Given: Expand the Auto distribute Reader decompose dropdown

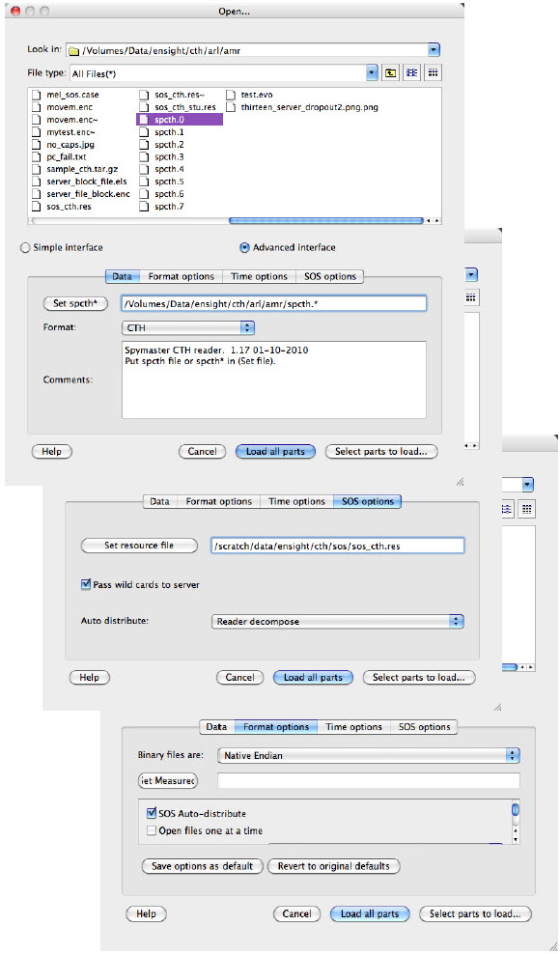Looking at the screenshot, I should click(x=337, y=622).
